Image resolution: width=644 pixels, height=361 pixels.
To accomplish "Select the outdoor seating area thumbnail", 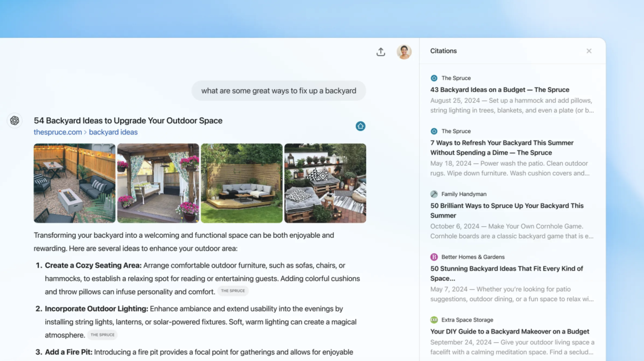I will (242, 183).
